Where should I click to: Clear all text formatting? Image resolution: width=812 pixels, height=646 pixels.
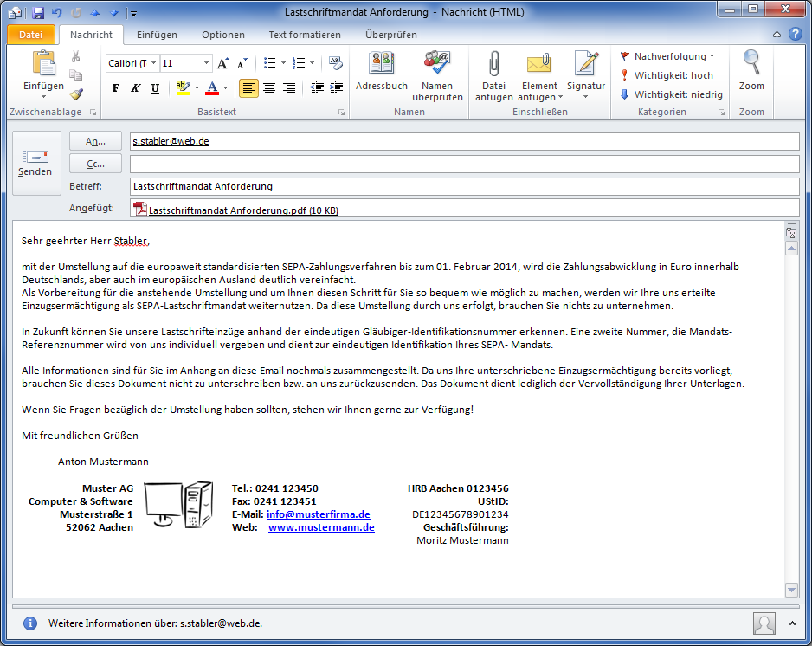336,63
